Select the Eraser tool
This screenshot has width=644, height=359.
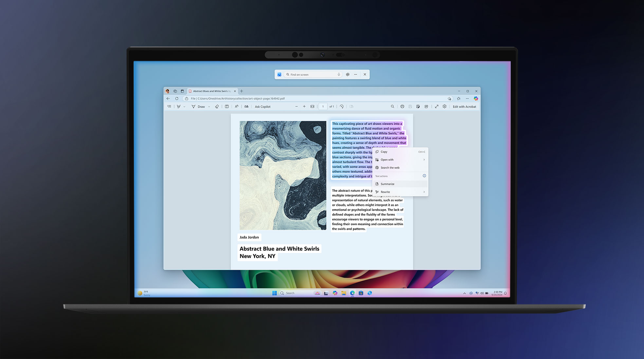[217, 106]
